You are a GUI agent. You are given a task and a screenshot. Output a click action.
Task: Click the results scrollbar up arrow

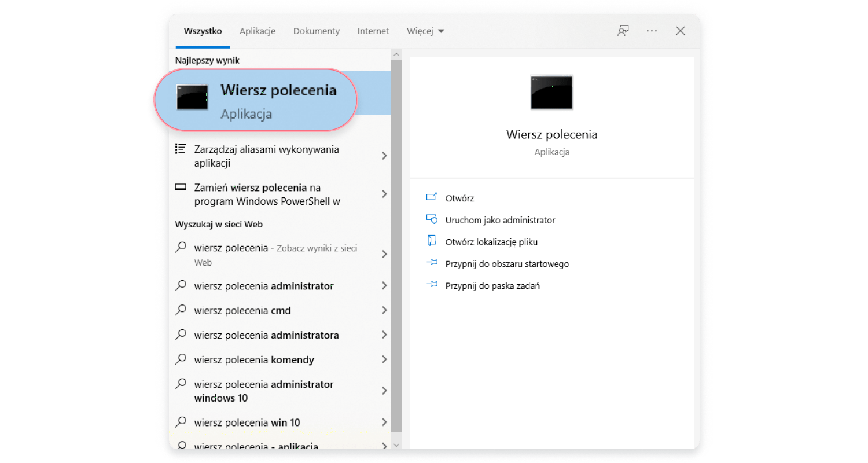[396, 54]
